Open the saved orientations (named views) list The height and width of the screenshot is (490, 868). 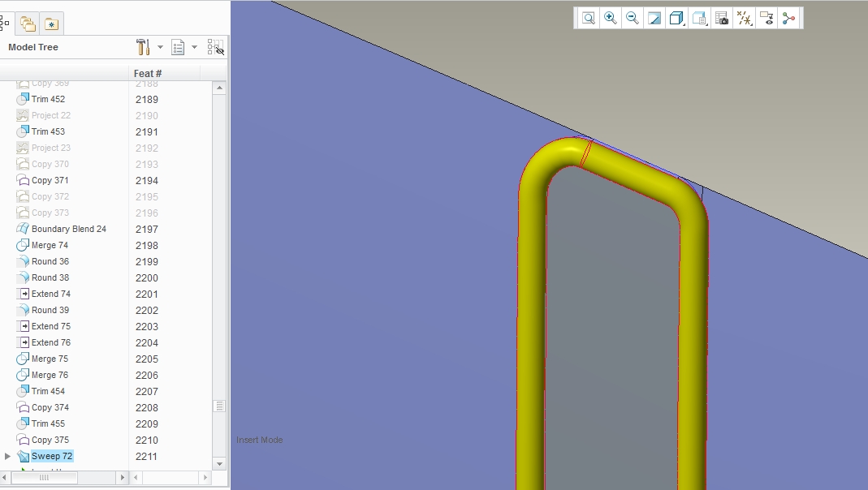(x=699, y=18)
